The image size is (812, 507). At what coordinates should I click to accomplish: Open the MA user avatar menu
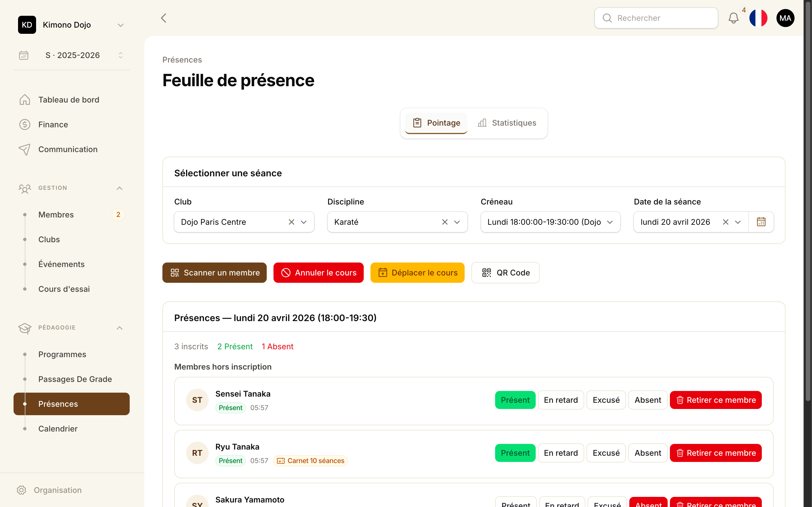click(x=785, y=18)
